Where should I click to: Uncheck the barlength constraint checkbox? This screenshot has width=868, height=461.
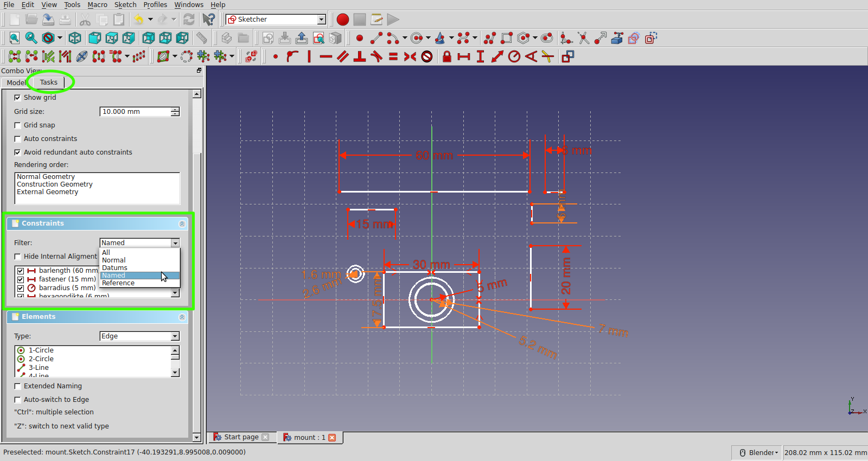pyautogui.click(x=21, y=271)
